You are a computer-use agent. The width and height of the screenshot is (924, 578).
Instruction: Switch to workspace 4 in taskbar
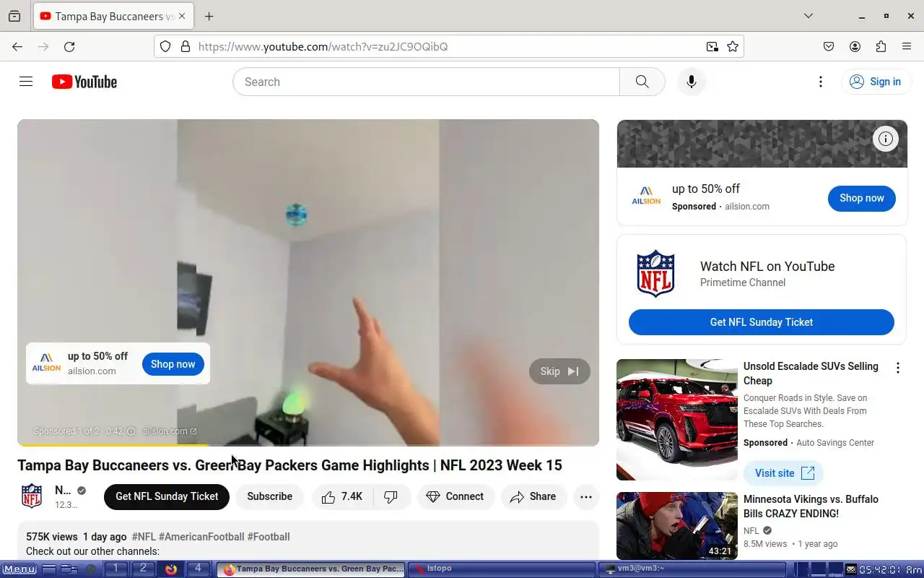coord(198,569)
